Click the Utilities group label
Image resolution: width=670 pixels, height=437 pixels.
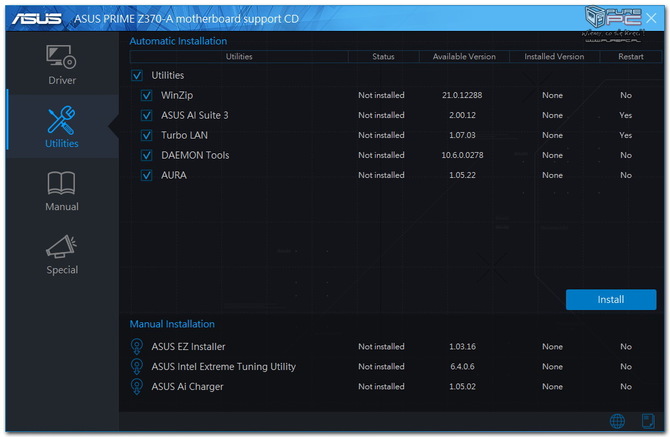coord(168,76)
